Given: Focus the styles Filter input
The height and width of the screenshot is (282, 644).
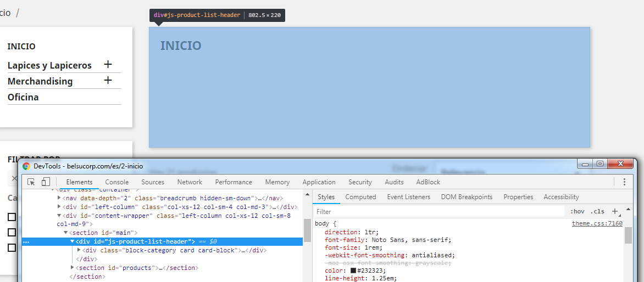Looking at the screenshot, I should pos(440,212).
